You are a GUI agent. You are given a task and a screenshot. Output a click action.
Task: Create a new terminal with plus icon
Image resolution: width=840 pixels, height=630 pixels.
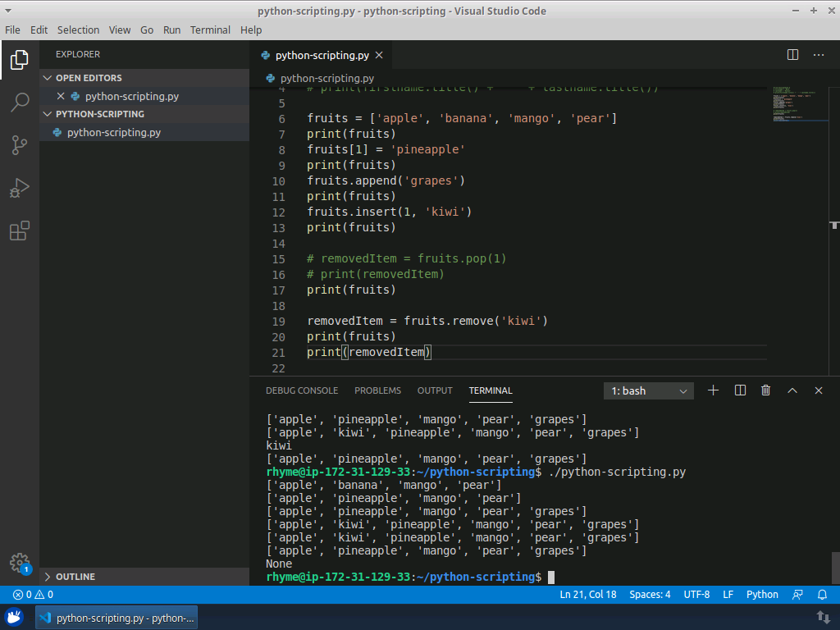pyautogui.click(x=713, y=391)
